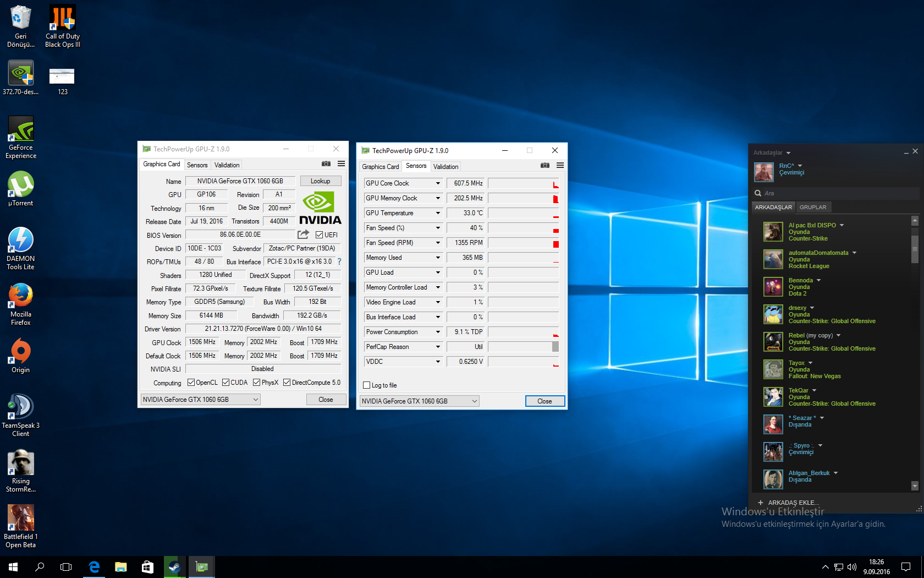Expand GPU Memory Clock sensor dropdown

pyautogui.click(x=438, y=198)
